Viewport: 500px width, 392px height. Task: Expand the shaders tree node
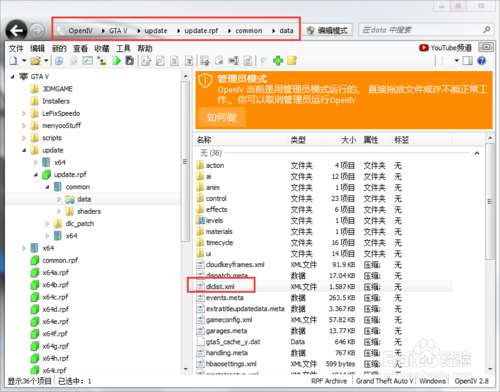[59, 211]
